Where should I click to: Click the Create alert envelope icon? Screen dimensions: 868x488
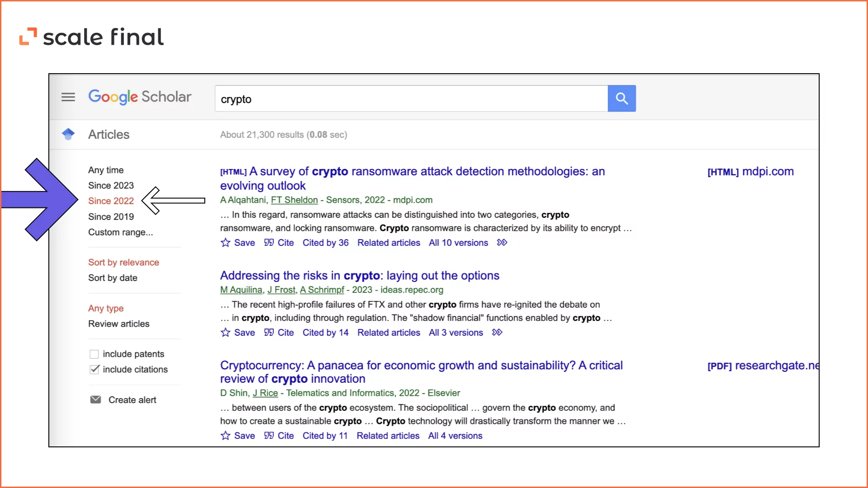tap(95, 399)
